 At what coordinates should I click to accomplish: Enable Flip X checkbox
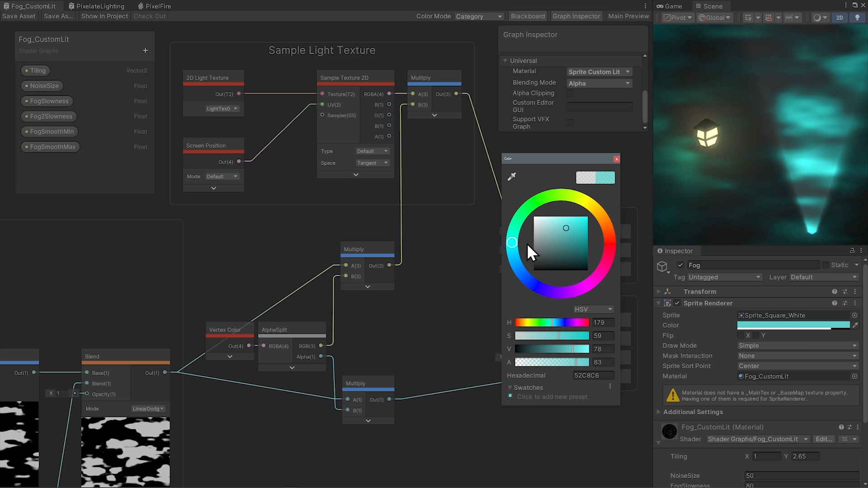pyautogui.click(x=741, y=335)
